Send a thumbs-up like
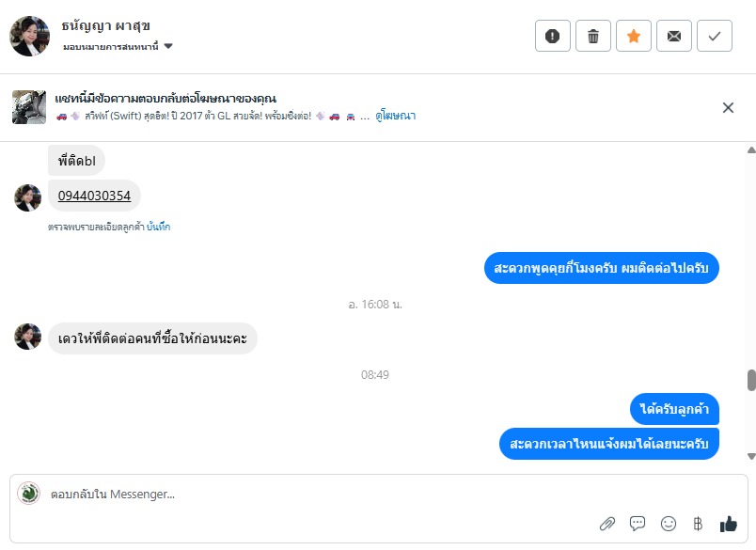Viewport: 756px width, 550px height. (x=728, y=524)
